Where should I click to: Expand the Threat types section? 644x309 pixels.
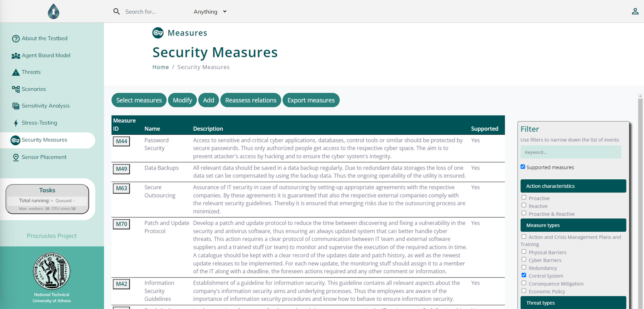(x=573, y=303)
